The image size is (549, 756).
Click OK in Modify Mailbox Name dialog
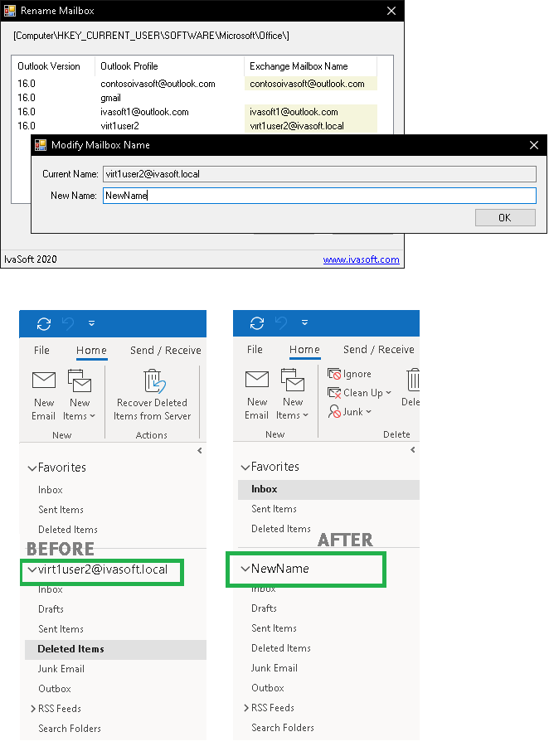505,217
